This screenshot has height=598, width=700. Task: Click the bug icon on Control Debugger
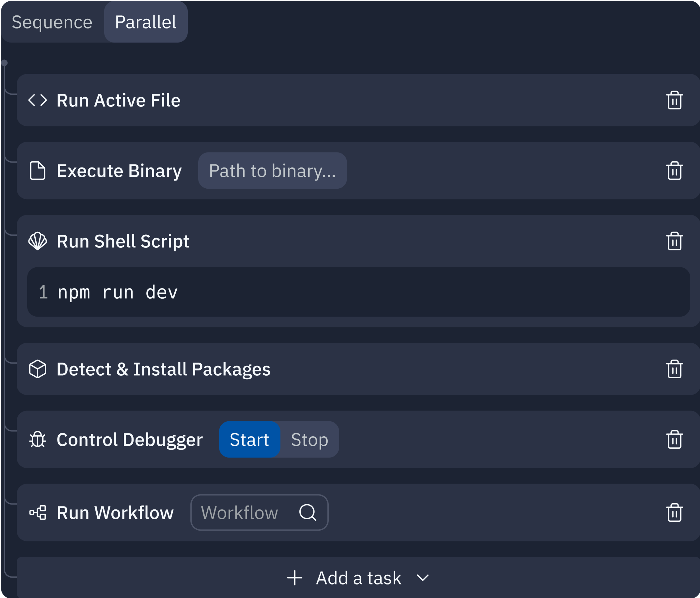38,440
